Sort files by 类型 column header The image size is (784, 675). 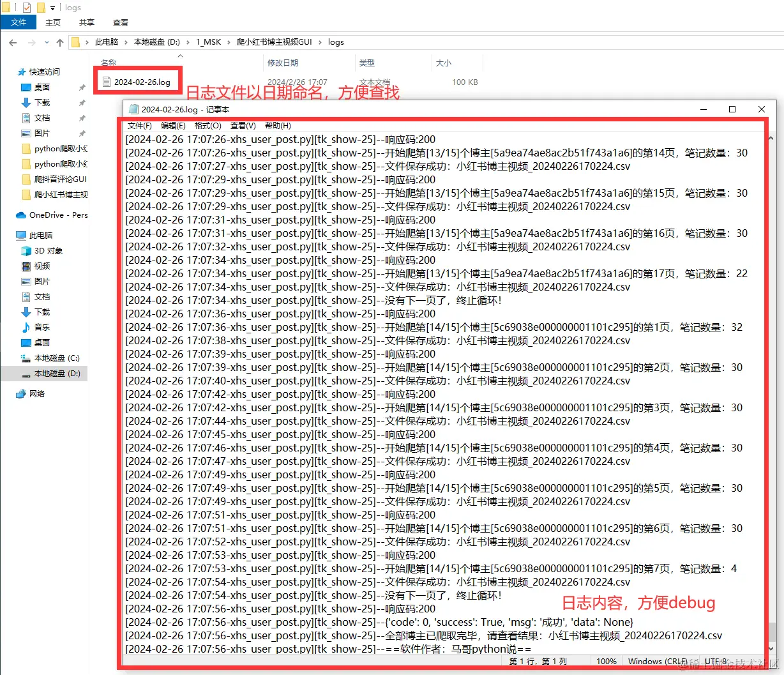pos(367,63)
